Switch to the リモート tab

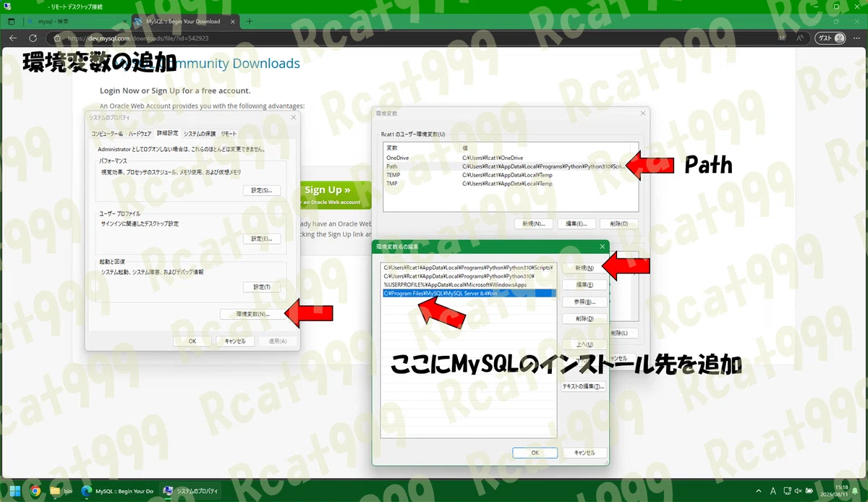click(229, 134)
